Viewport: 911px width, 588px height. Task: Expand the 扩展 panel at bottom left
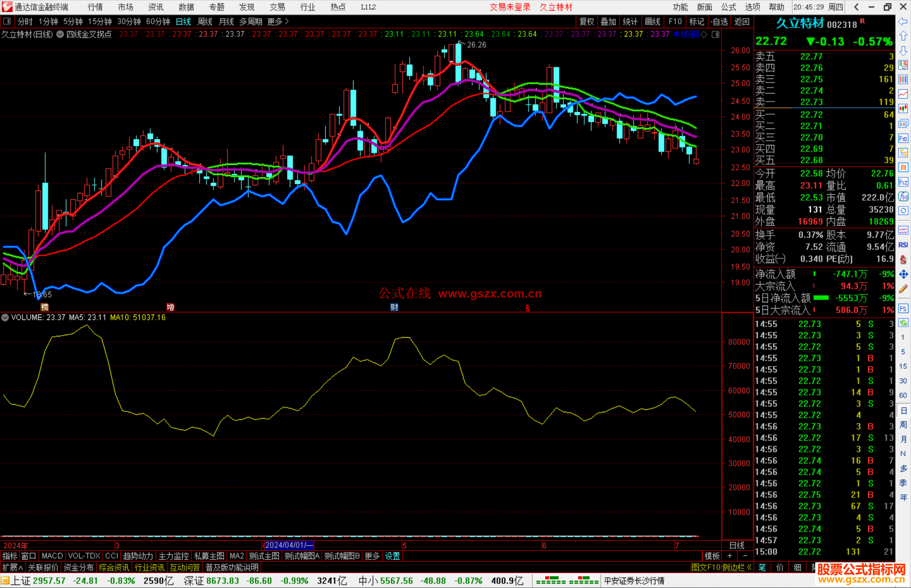(x=12, y=567)
